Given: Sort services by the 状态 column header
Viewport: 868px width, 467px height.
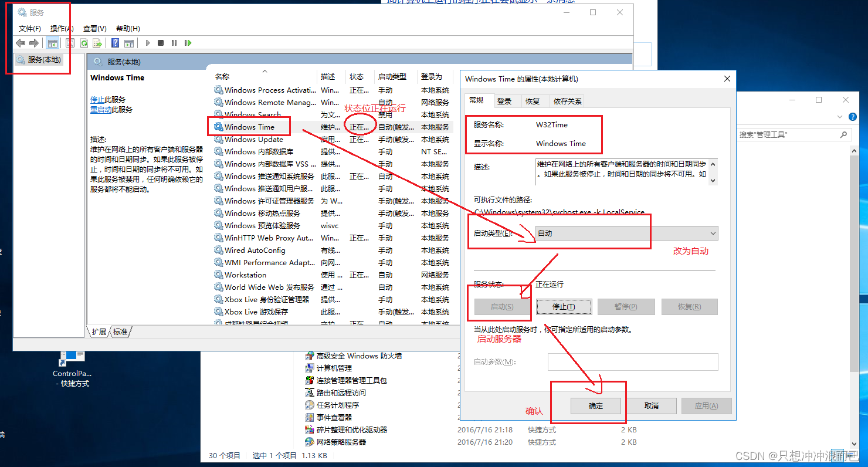Looking at the screenshot, I should [x=360, y=77].
